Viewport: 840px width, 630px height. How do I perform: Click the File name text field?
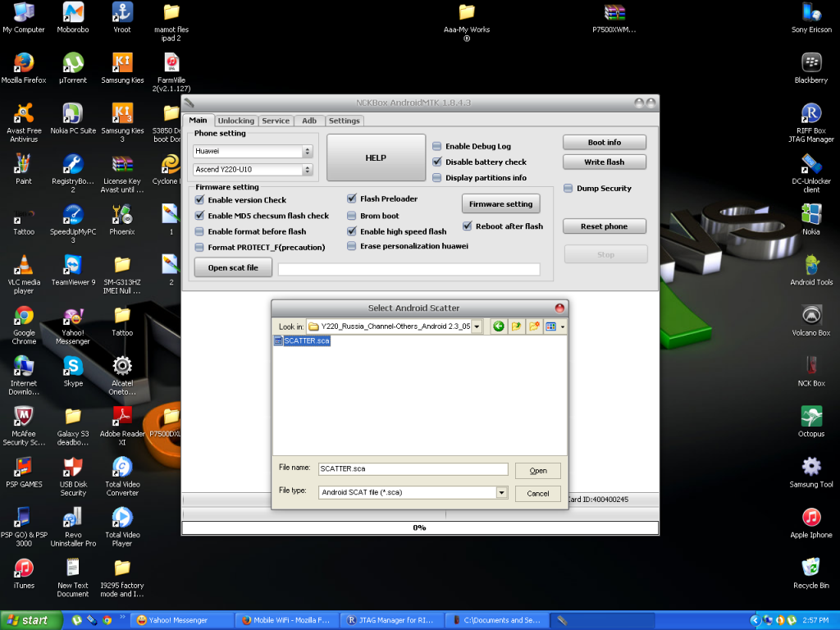click(413, 469)
